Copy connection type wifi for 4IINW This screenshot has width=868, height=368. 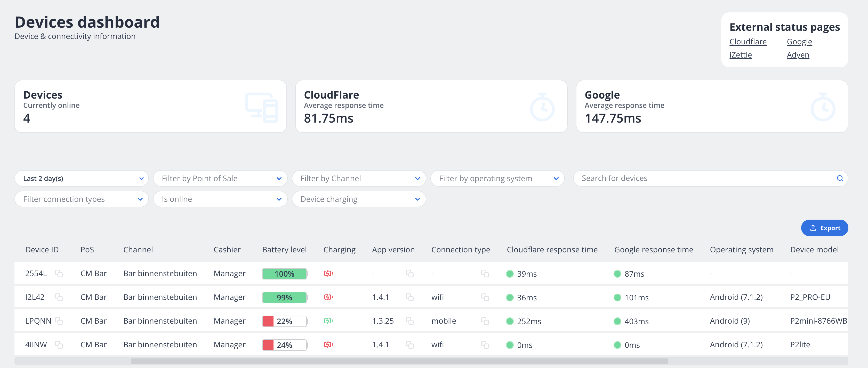pos(485,345)
